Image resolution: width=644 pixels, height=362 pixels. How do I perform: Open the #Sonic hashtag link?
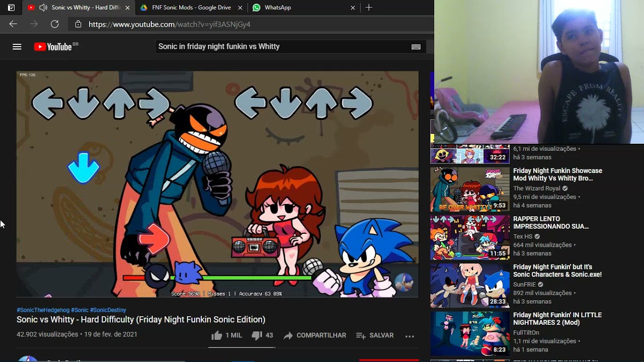[x=79, y=310]
